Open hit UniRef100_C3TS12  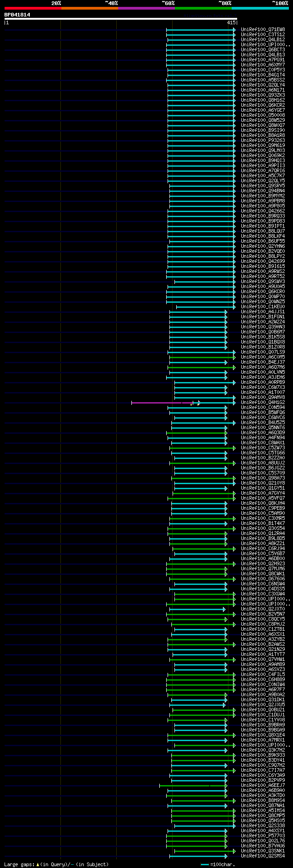263,34
